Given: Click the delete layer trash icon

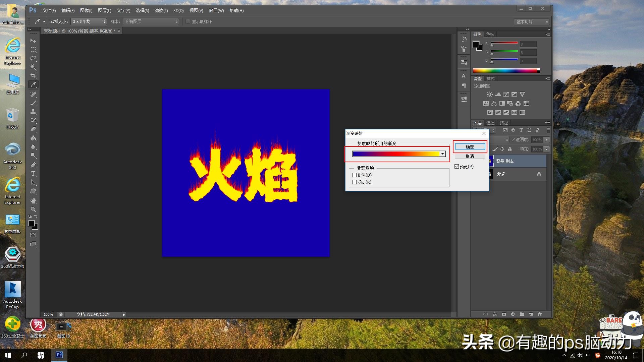Looking at the screenshot, I should [540, 314].
